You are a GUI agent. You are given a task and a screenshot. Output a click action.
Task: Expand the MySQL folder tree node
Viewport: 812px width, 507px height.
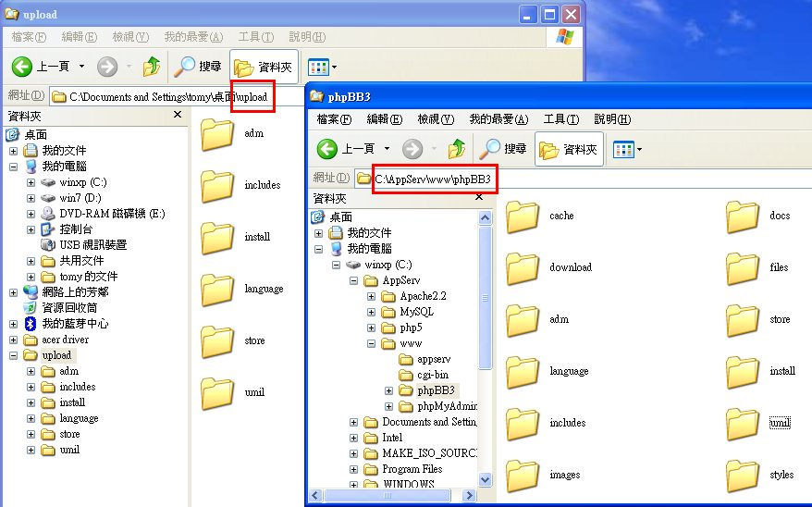(x=371, y=312)
